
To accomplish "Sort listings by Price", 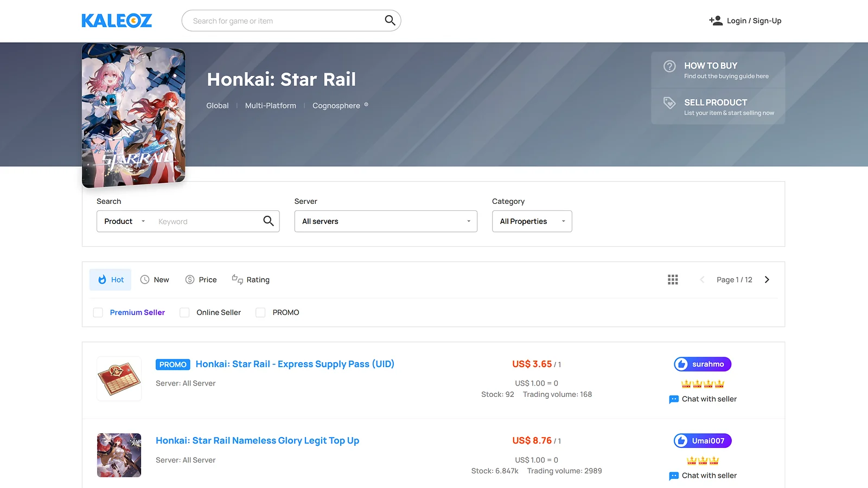I will [201, 280].
